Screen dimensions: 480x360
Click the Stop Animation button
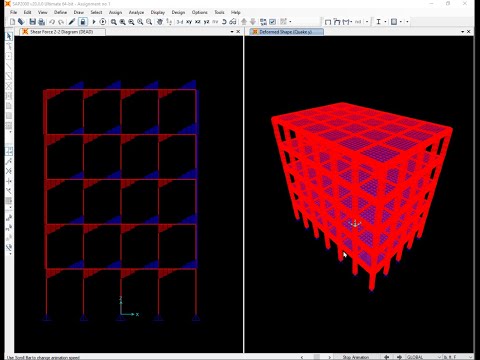tap(355, 357)
